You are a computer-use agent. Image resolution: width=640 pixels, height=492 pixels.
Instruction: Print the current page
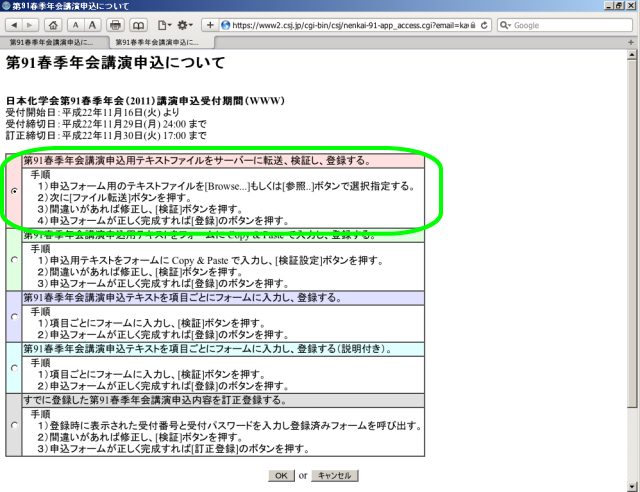116,25
